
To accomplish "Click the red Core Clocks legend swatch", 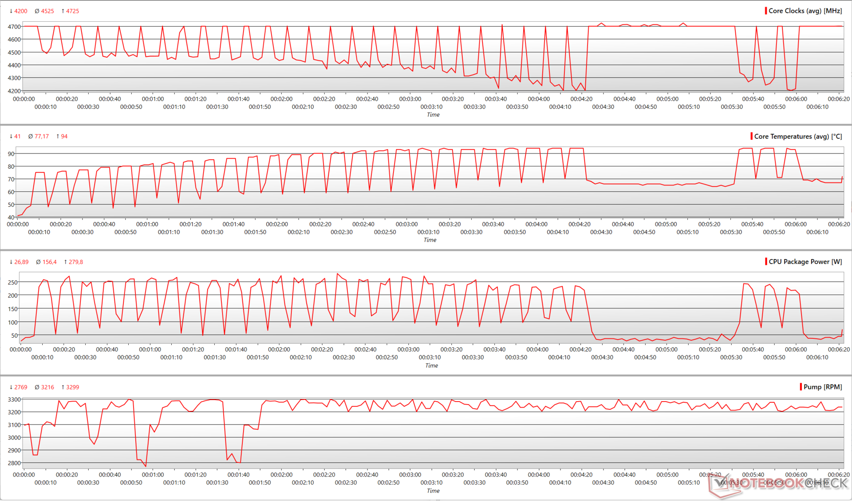I will coord(766,11).
